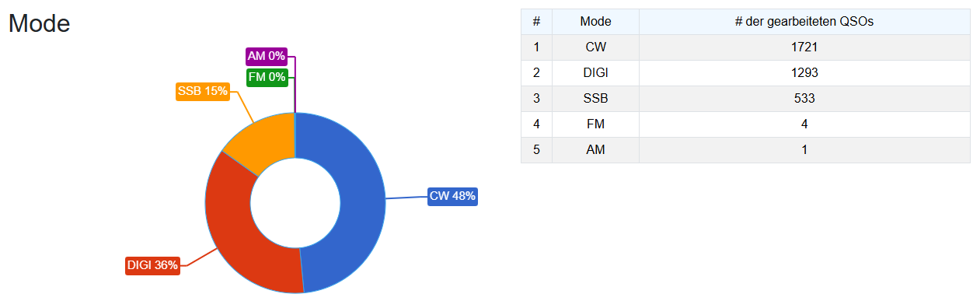The image size is (980, 308).
Task: Select the AM mode cell
Action: 595,150
